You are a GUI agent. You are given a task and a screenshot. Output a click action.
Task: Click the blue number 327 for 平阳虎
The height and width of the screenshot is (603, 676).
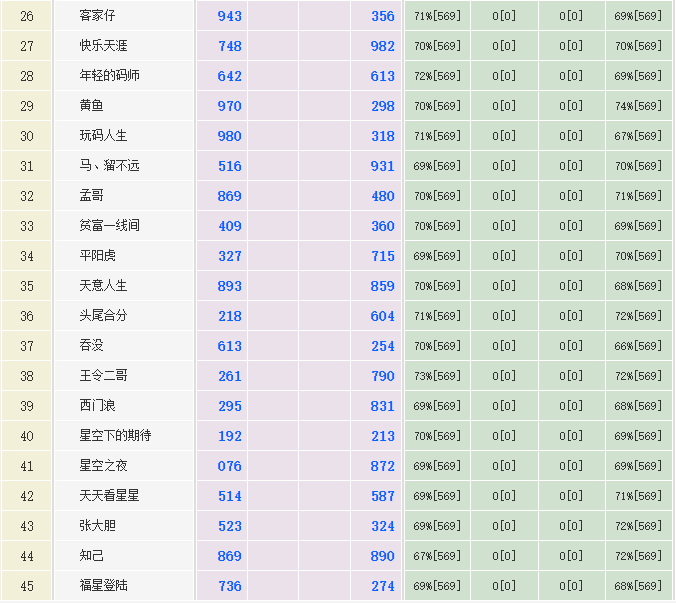pyautogui.click(x=229, y=256)
